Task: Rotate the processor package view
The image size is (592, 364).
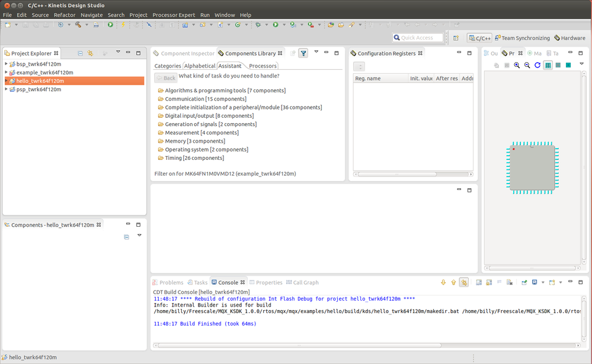Action: point(537,65)
